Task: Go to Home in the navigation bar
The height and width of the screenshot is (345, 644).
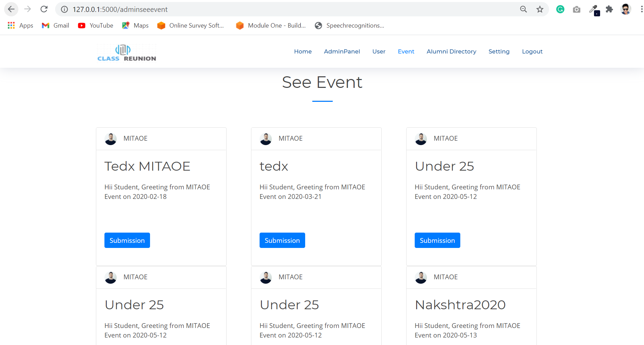Action: pyautogui.click(x=303, y=51)
